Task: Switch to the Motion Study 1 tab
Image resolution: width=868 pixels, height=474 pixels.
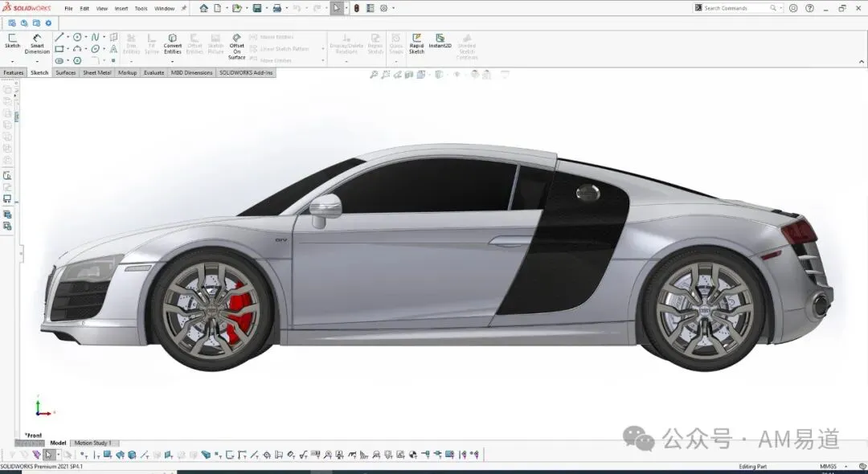Action: point(93,443)
